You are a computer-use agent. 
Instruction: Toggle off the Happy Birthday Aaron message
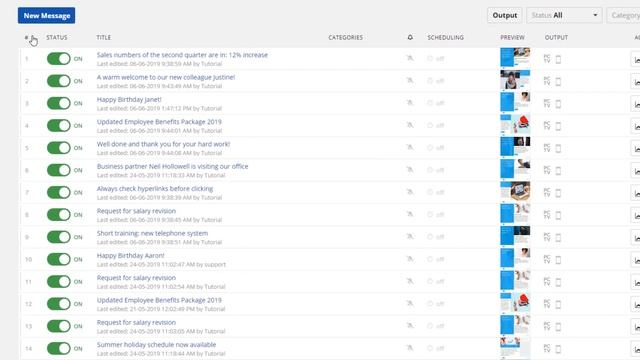pyautogui.click(x=59, y=259)
